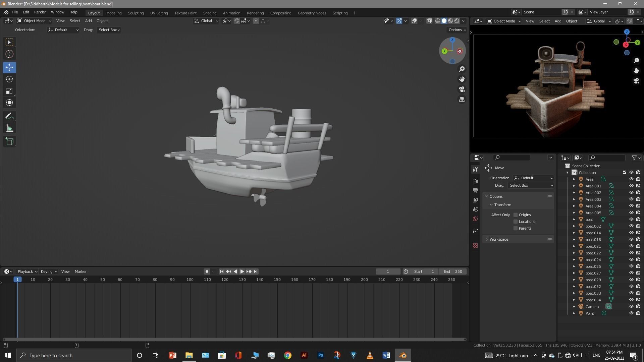This screenshot has width=644, height=362.
Task: Open the Collection properties tab
Action: 475,231
